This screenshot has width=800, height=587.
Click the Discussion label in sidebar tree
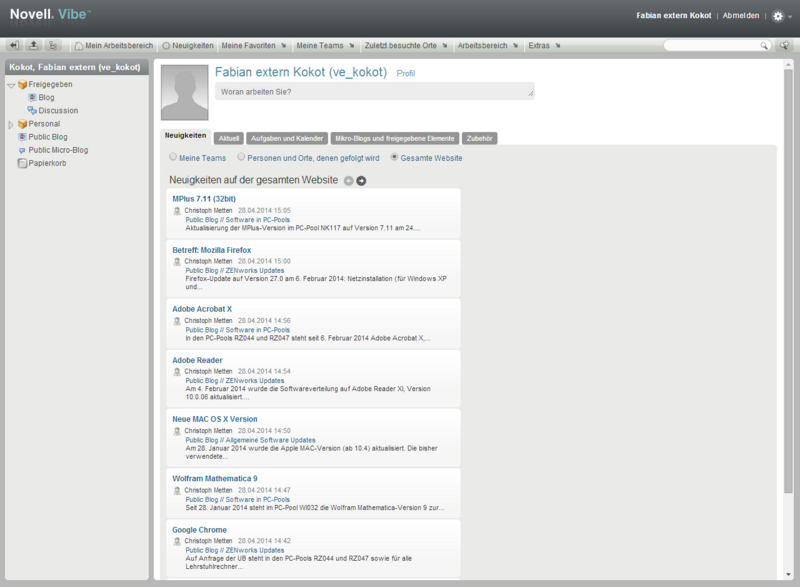[x=58, y=111]
